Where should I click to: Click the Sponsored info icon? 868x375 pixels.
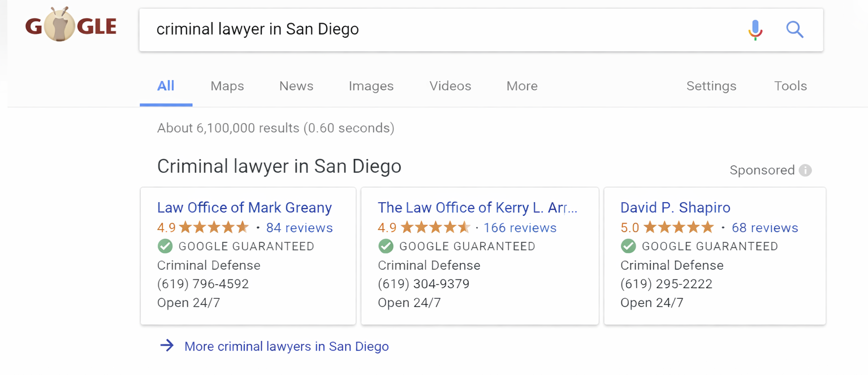(805, 170)
